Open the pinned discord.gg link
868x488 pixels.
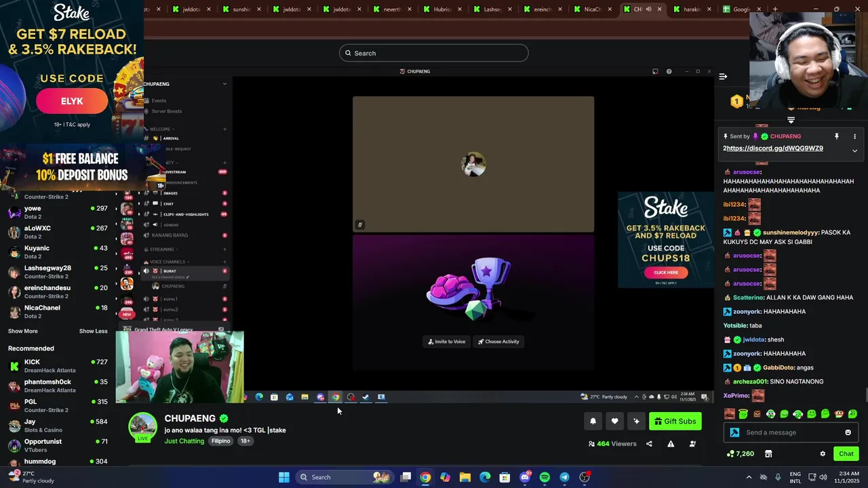pyautogui.click(x=775, y=148)
